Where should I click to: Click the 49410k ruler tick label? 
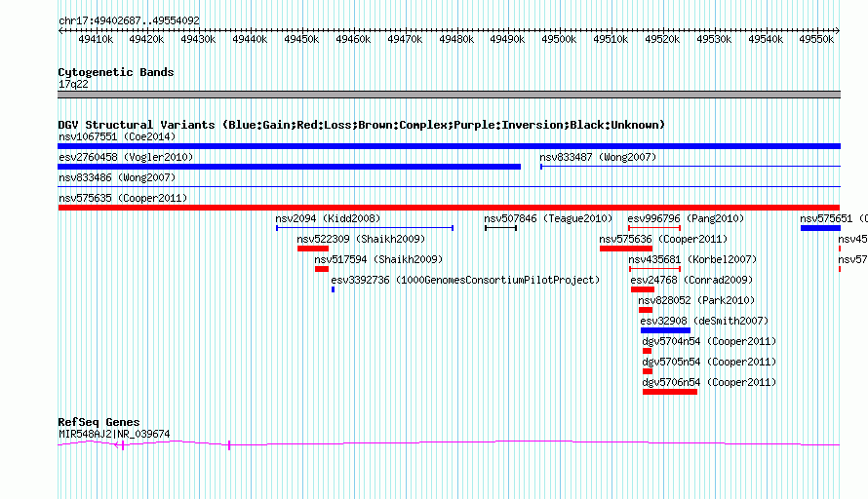(96, 39)
